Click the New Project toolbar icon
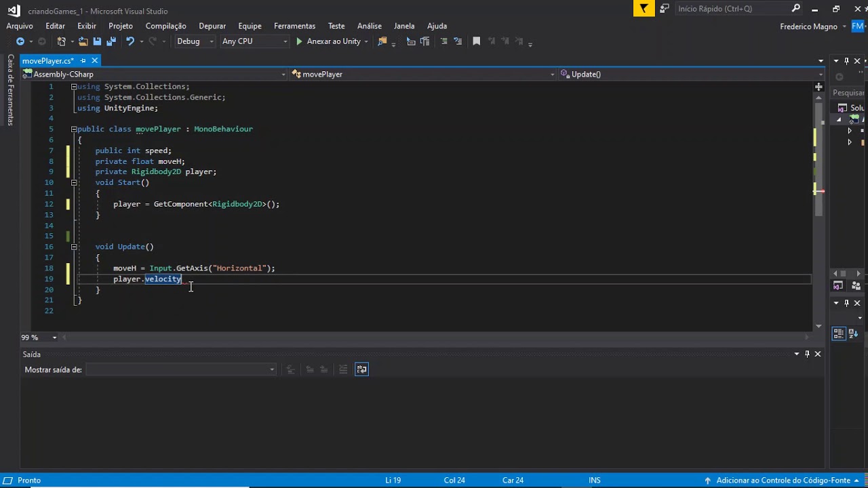 (x=62, y=41)
